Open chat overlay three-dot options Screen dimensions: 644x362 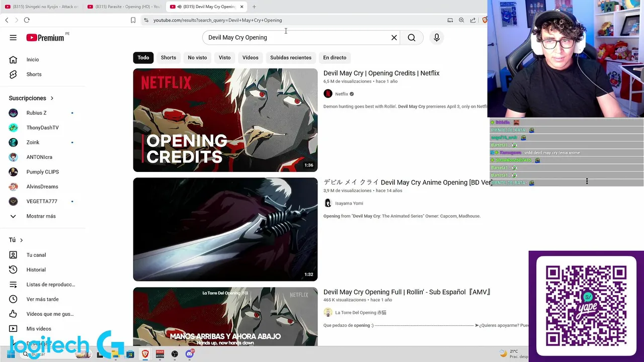coord(587,181)
